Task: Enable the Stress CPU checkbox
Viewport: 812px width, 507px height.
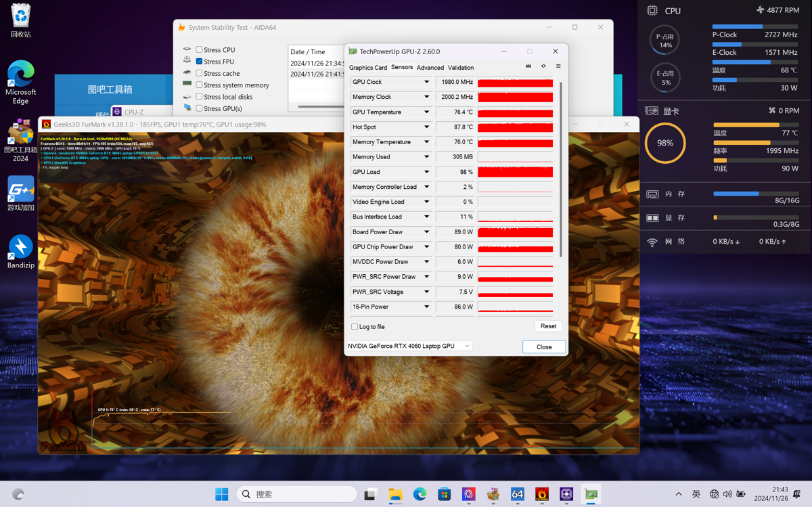Action: pyautogui.click(x=199, y=50)
